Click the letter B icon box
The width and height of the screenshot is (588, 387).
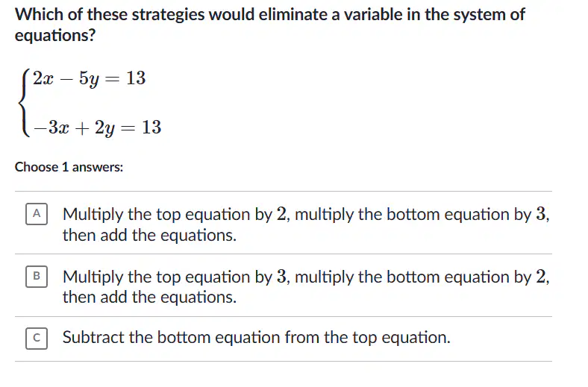point(37,277)
